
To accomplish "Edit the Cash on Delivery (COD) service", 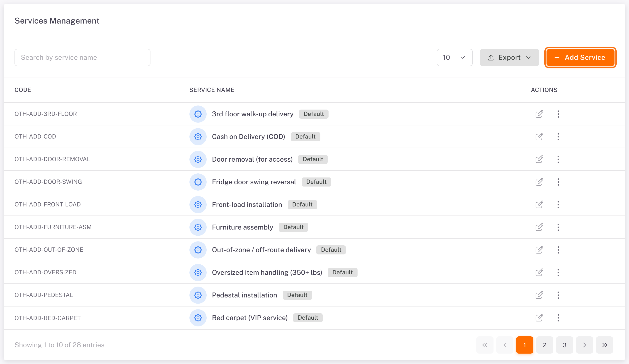I will pyautogui.click(x=539, y=137).
